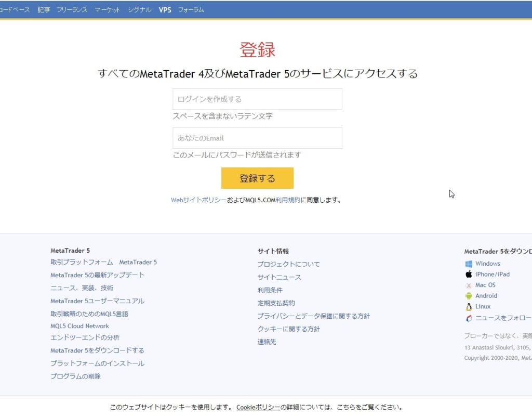The height and width of the screenshot is (417, 532).
Task: Click the Apple iPhone/iPad icon
Action: pyautogui.click(x=469, y=274)
